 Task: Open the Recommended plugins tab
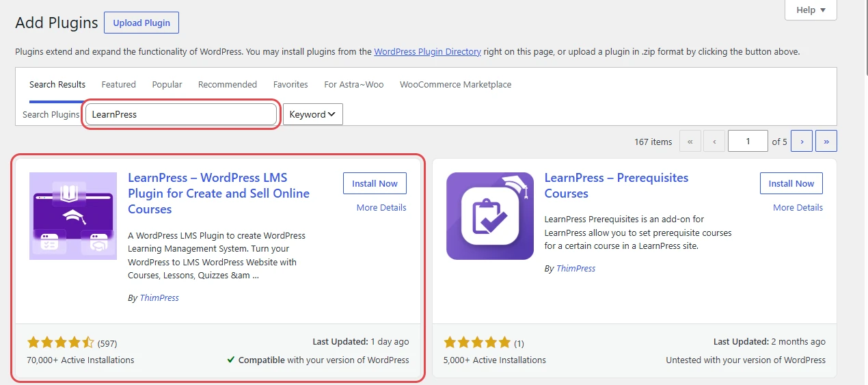click(228, 85)
